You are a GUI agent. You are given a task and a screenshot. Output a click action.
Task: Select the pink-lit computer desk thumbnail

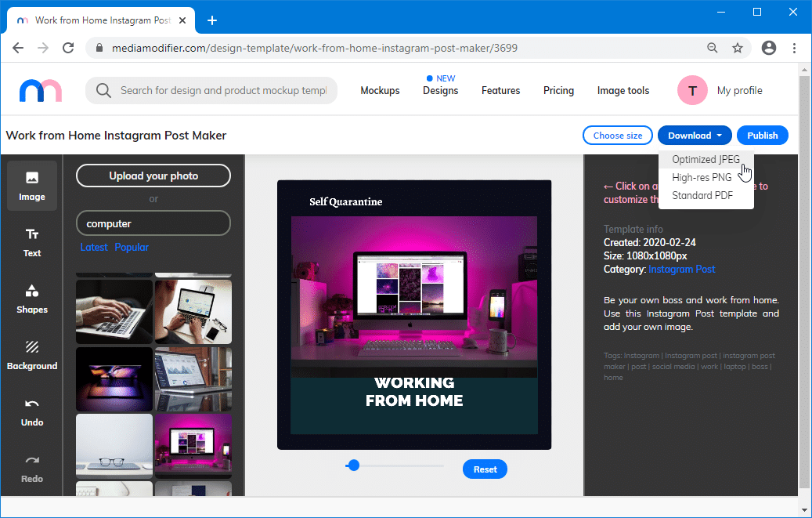click(x=193, y=445)
